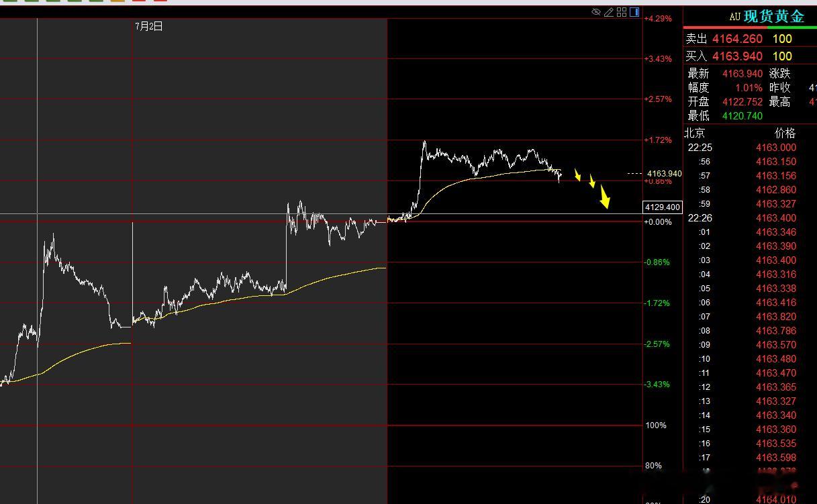The image size is (817, 504).
Task: Click the 买入 label
Action: click(x=696, y=56)
